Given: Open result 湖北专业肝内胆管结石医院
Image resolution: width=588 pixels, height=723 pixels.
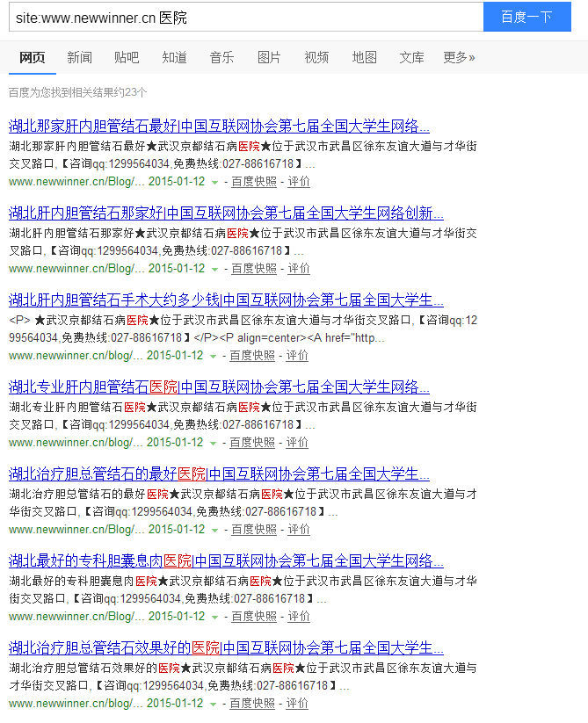Looking at the screenshot, I should 219,387.
